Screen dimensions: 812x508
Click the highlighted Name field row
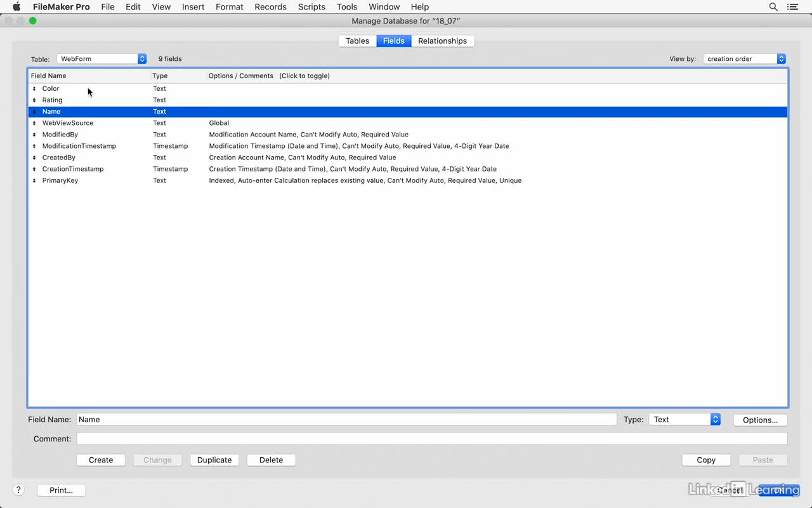[x=408, y=112]
